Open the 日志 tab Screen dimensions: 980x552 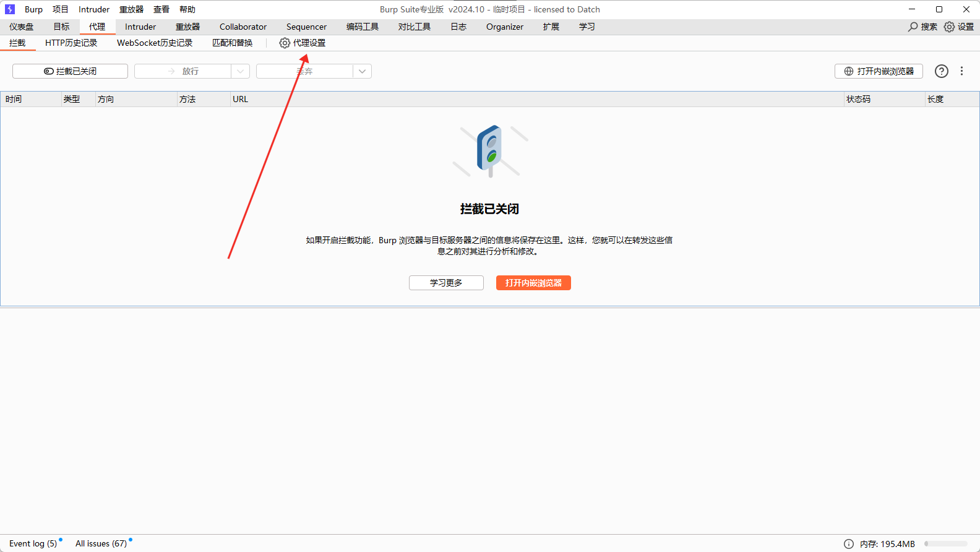458,27
